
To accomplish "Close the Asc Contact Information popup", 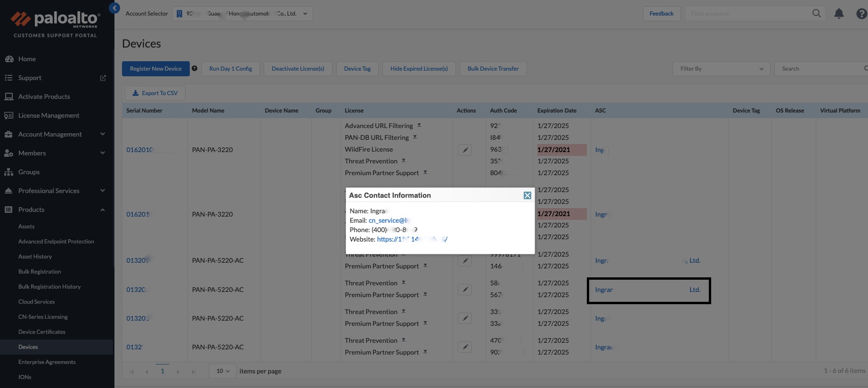I will (527, 195).
